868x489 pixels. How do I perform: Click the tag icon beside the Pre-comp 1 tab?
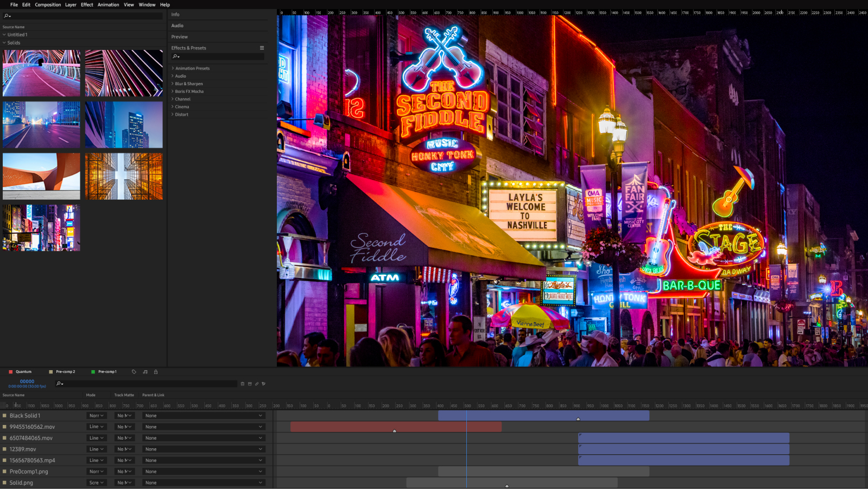(134, 372)
